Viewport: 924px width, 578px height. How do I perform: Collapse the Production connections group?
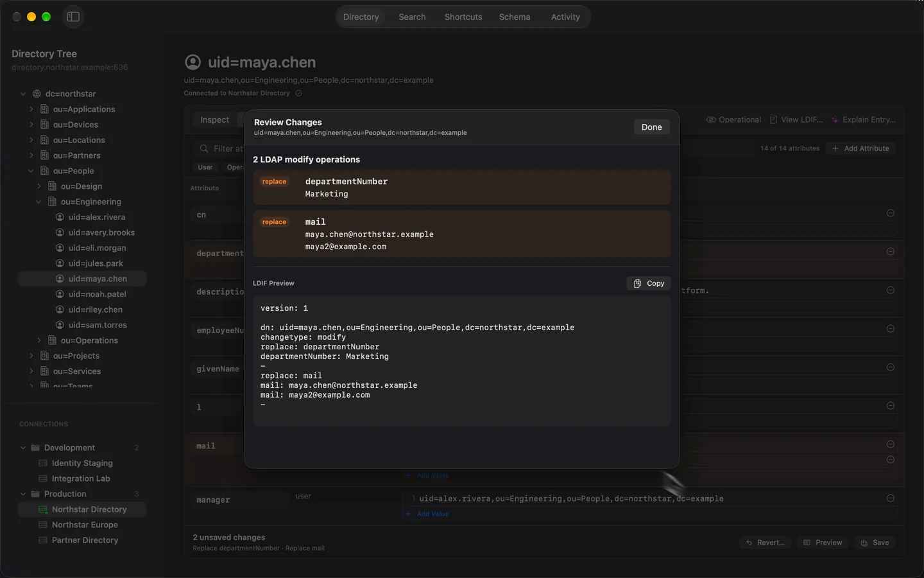pyautogui.click(x=23, y=494)
